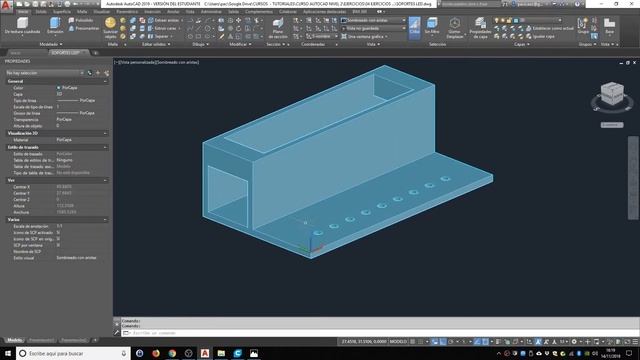Open Firefox from the Windows taskbar
This screenshot has height=360, width=640.
(x=156, y=353)
